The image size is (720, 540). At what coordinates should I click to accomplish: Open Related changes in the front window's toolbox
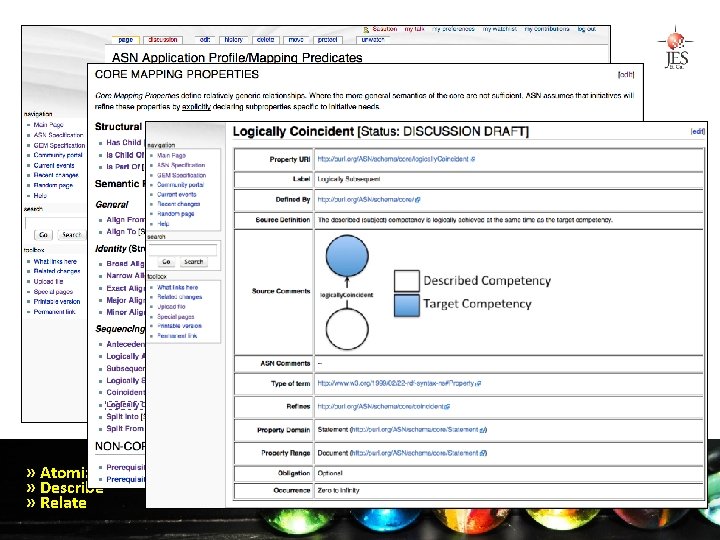tap(180, 297)
